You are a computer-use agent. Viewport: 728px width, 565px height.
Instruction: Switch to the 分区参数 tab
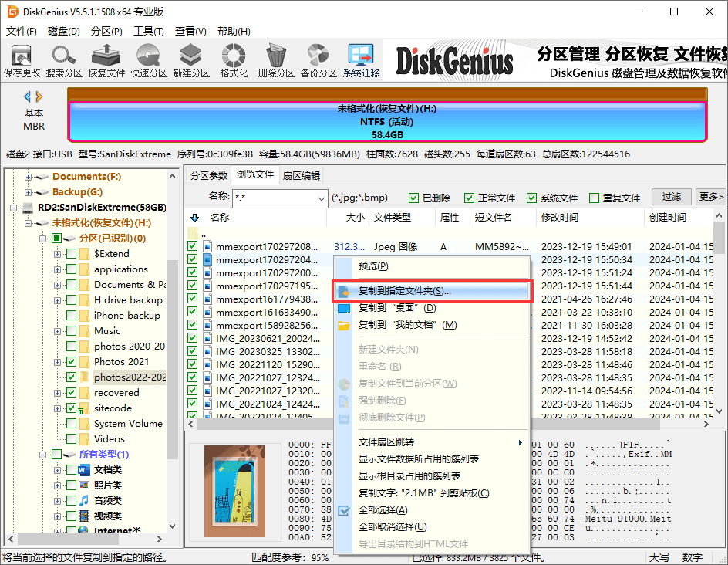[x=209, y=176]
